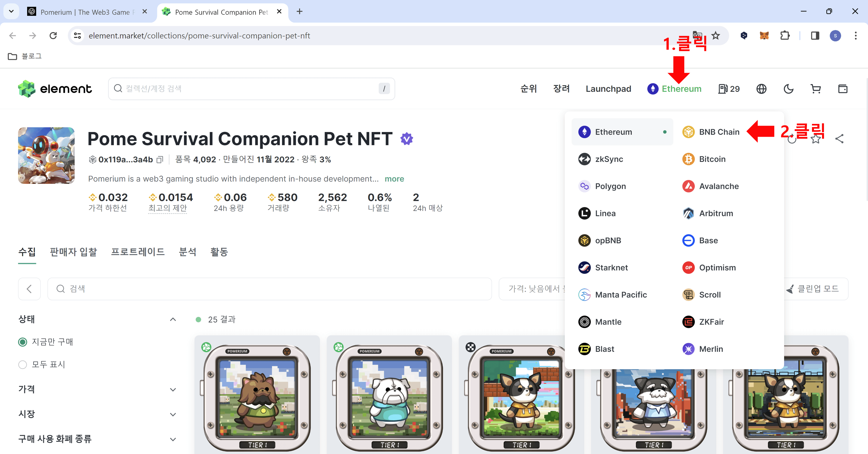Screen dimensions: 868x454
Task: Click the more link in the description
Action: tap(395, 179)
